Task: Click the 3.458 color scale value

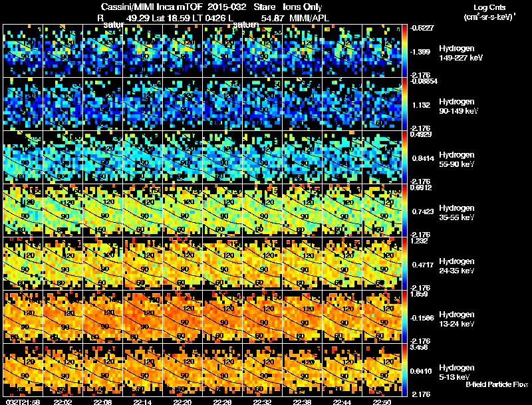Action: click(x=419, y=347)
